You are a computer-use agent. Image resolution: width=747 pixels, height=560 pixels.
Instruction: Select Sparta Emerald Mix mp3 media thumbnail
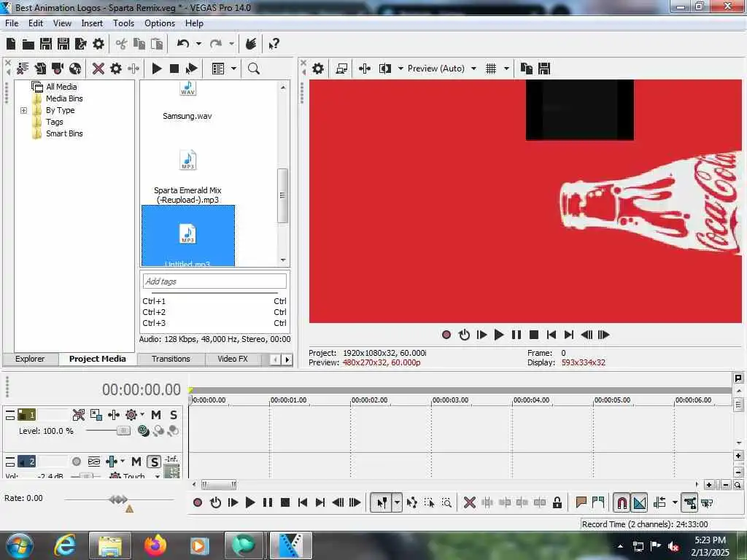[x=187, y=160]
